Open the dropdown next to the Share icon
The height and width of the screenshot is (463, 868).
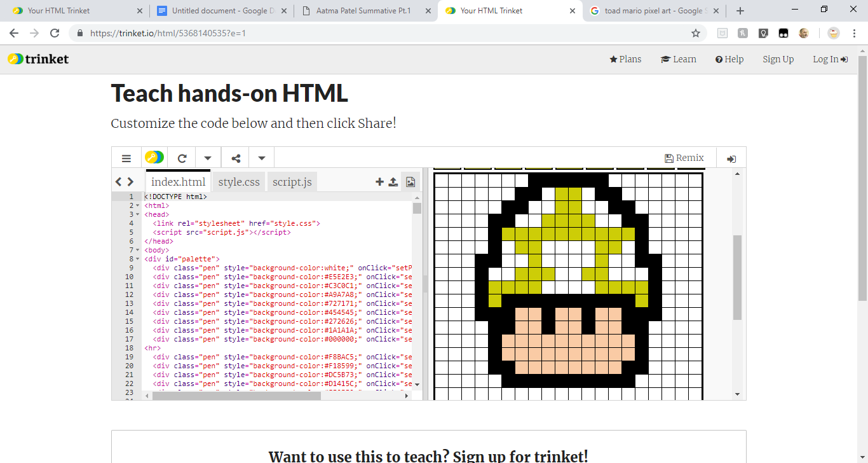tap(261, 158)
